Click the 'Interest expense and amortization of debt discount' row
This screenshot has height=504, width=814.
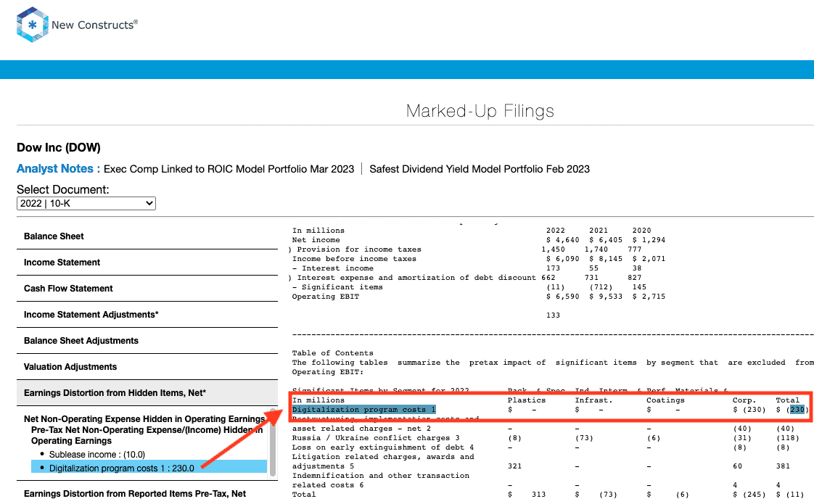[x=416, y=278]
